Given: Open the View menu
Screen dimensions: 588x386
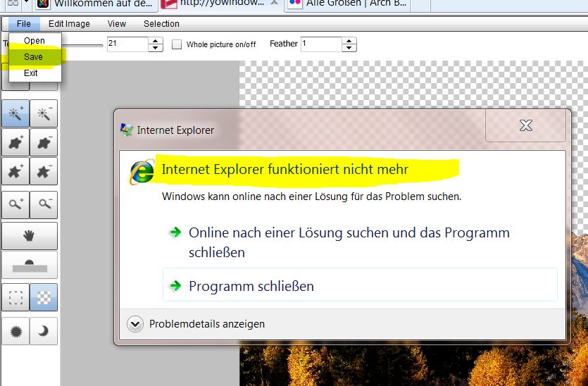Looking at the screenshot, I should [x=117, y=24].
